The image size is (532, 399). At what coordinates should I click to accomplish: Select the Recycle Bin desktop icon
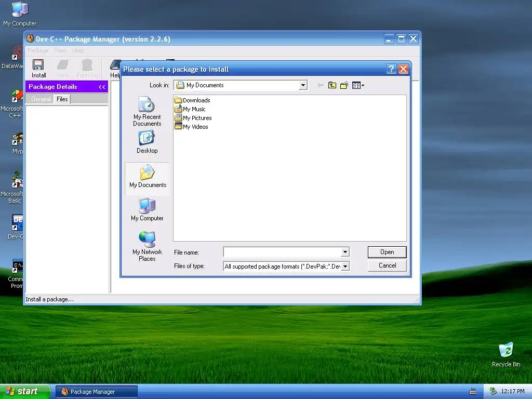pos(506,355)
